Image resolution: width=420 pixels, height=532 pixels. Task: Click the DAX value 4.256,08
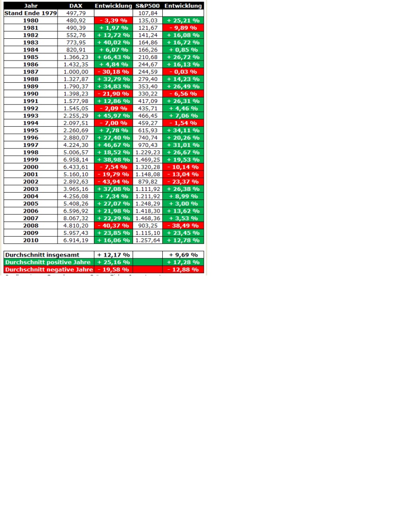coord(76,196)
